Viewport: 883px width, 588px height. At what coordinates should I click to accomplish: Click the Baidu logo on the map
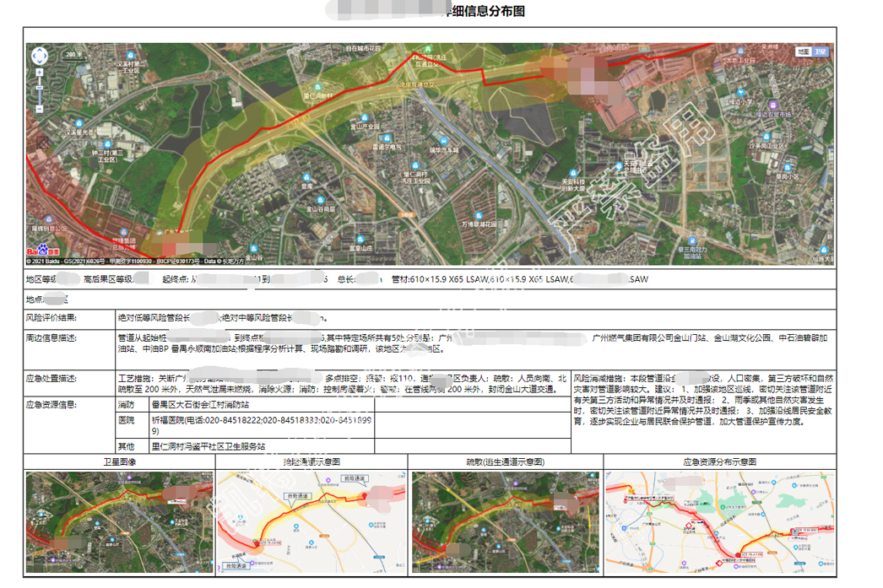pyautogui.click(x=43, y=251)
